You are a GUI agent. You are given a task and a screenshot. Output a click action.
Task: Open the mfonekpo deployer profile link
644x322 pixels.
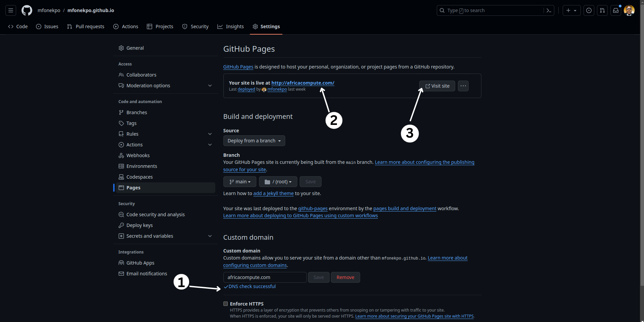pos(277,89)
